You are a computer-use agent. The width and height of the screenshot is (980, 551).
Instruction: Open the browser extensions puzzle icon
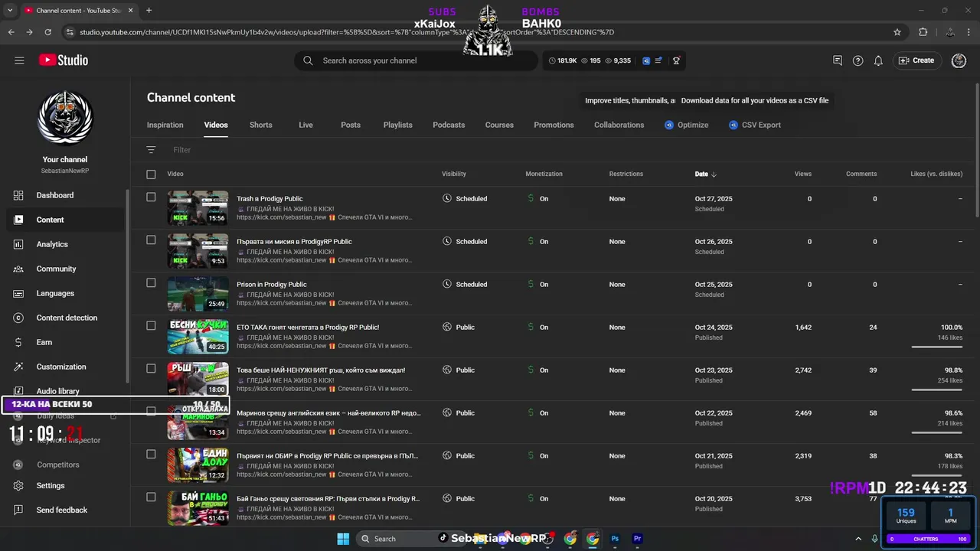pos(923,32)
